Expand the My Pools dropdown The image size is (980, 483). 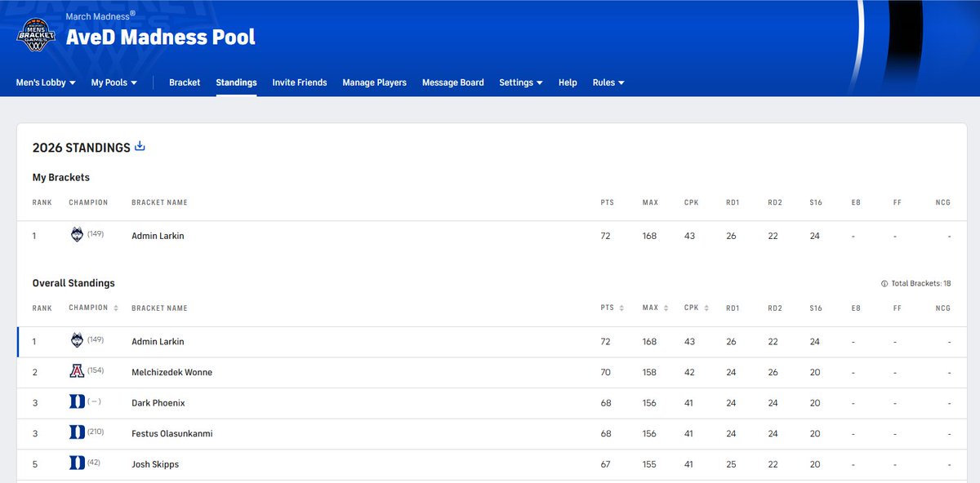(x=114, y=82)
